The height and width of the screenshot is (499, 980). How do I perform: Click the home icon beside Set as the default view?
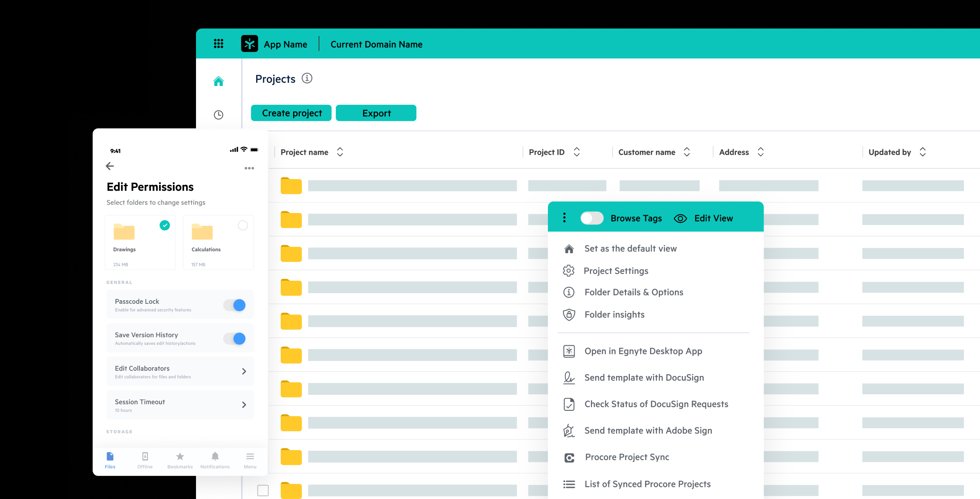(569, 249)
